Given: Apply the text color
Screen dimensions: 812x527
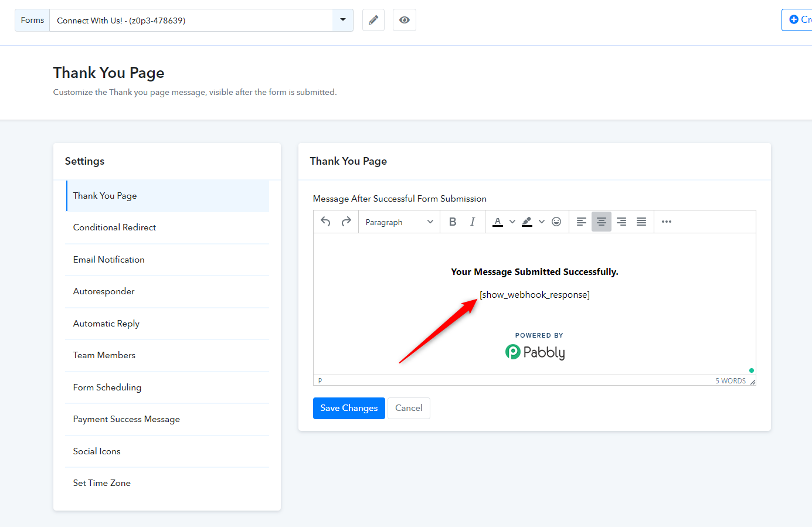Looking at the screenshot, I should [x=498, y=222].
